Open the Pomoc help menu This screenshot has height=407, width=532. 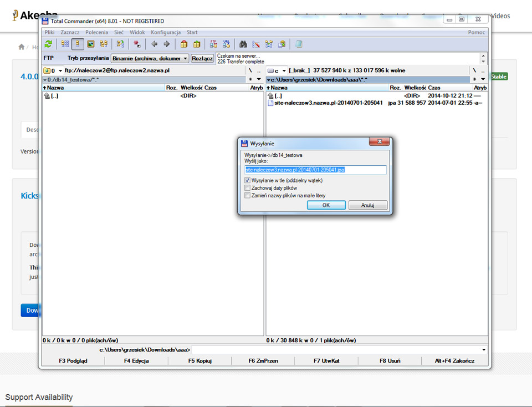point(477,32)
